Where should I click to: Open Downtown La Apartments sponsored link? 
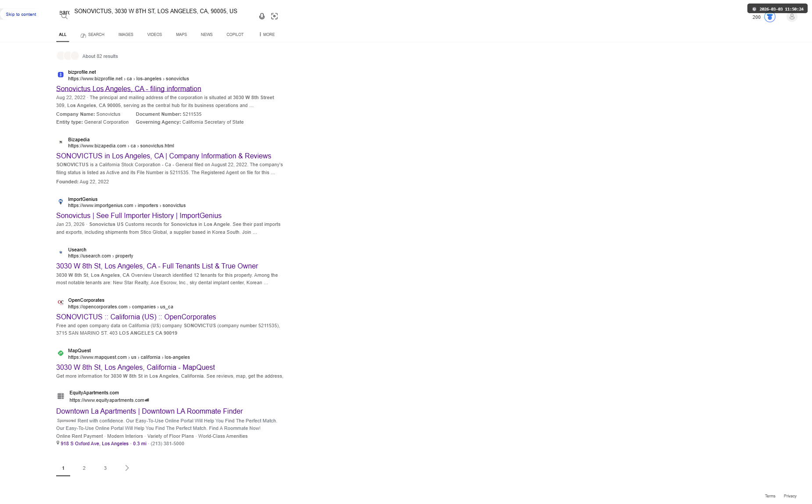(150, 411)
